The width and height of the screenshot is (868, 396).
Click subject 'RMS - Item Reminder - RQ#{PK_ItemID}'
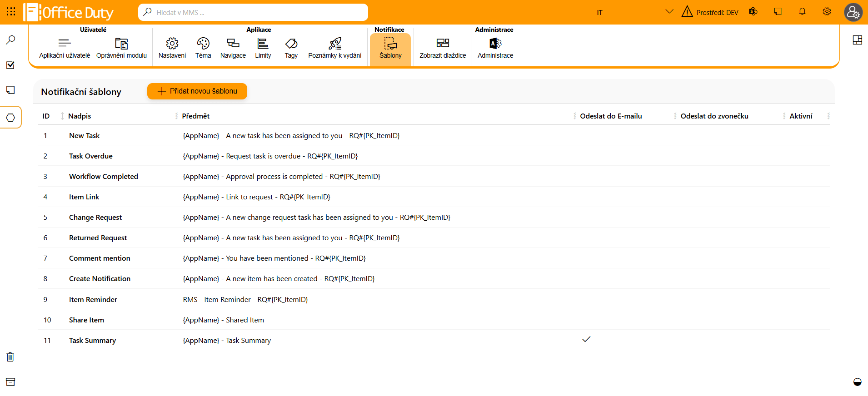pyautogui.click(x=245, y=300)
